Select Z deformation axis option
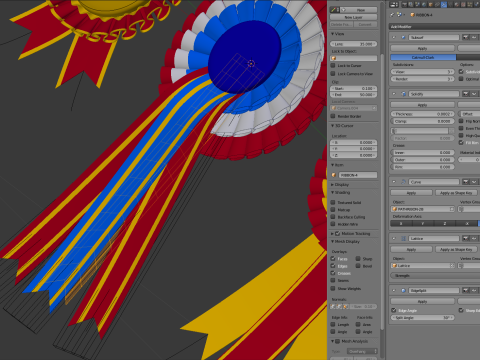This screenshot has height=360, width=480. pos(445,224)
